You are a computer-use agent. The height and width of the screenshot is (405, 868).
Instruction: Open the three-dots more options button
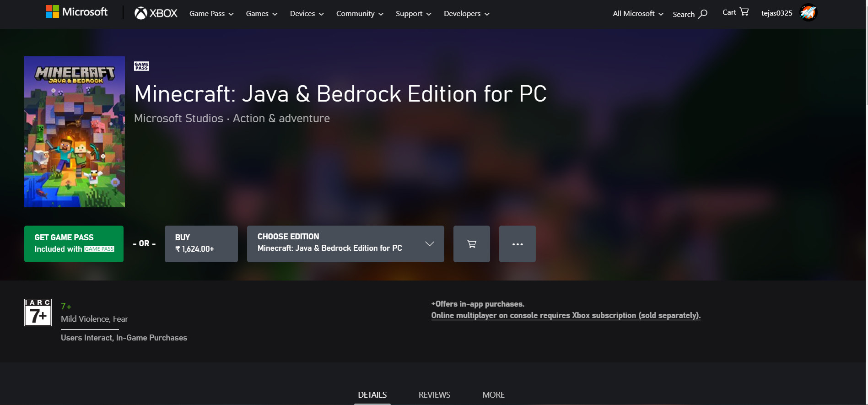point(518,244)
